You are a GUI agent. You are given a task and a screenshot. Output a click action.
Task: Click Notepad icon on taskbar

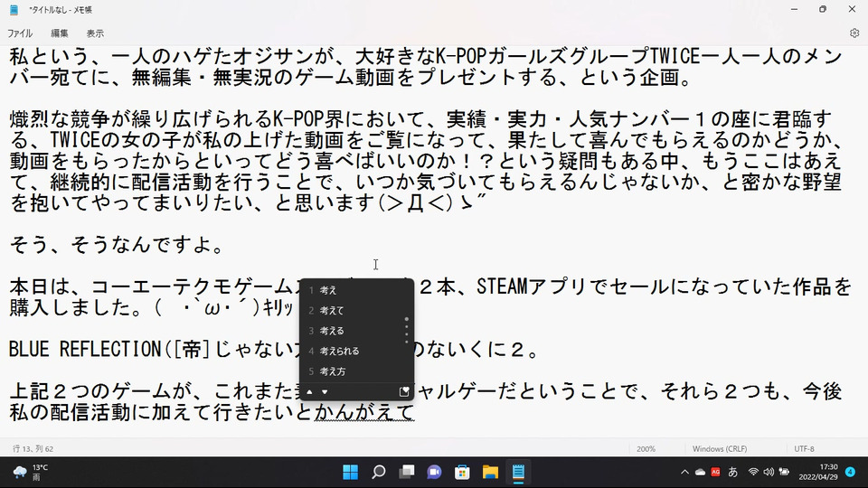pos(518,472)
